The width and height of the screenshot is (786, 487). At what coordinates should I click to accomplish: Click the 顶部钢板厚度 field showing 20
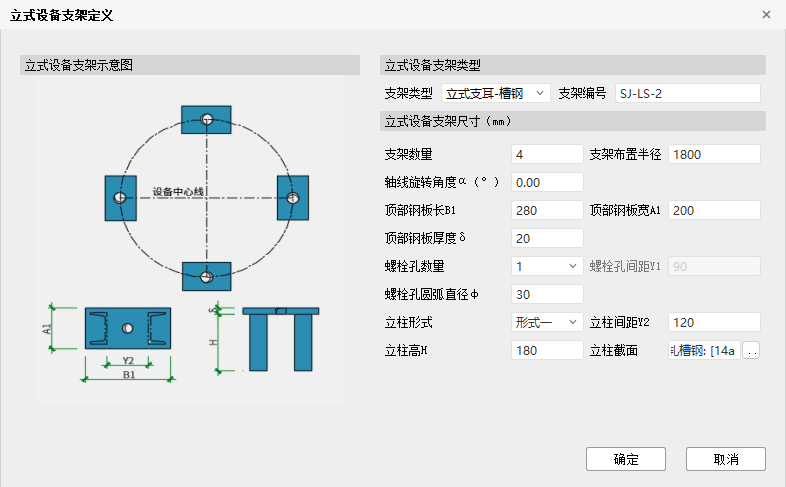coord(547,238)
